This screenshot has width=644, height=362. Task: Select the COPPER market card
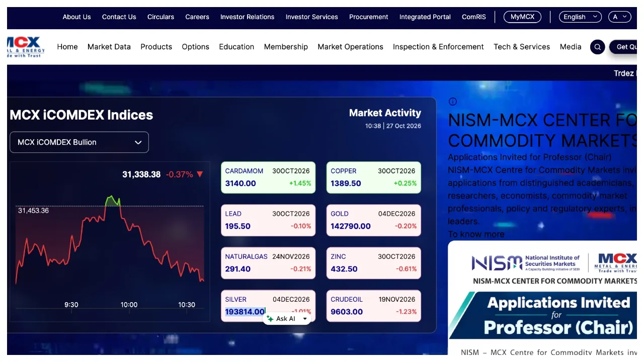coord(374,177)
